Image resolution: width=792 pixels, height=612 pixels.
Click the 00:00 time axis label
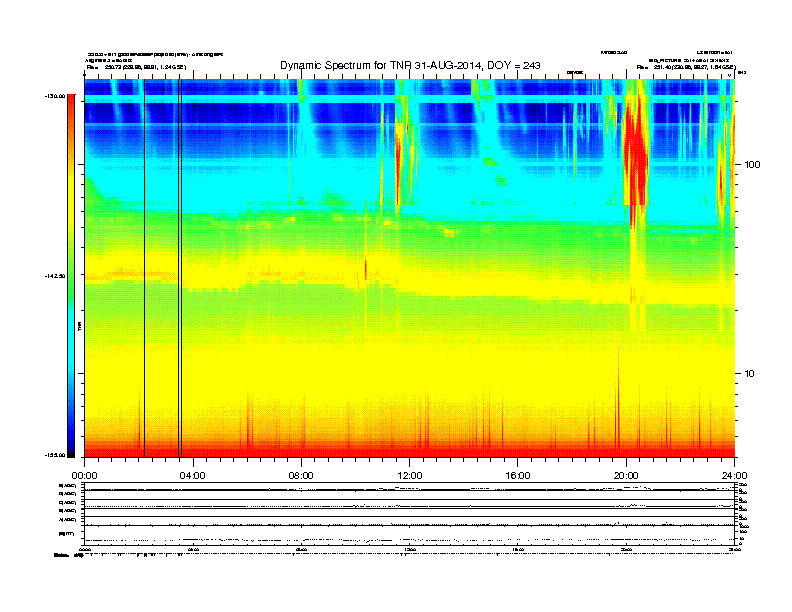(84, 476)
